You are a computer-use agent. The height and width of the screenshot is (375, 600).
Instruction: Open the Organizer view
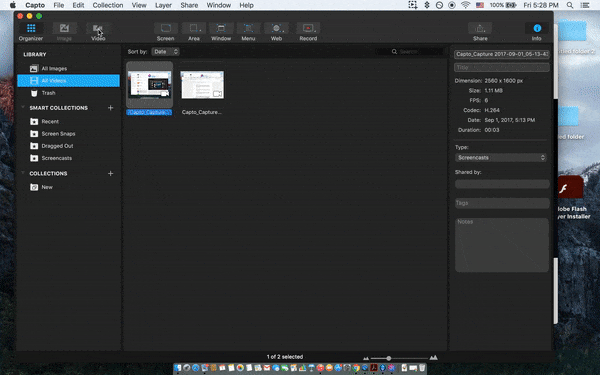(31, 32)
